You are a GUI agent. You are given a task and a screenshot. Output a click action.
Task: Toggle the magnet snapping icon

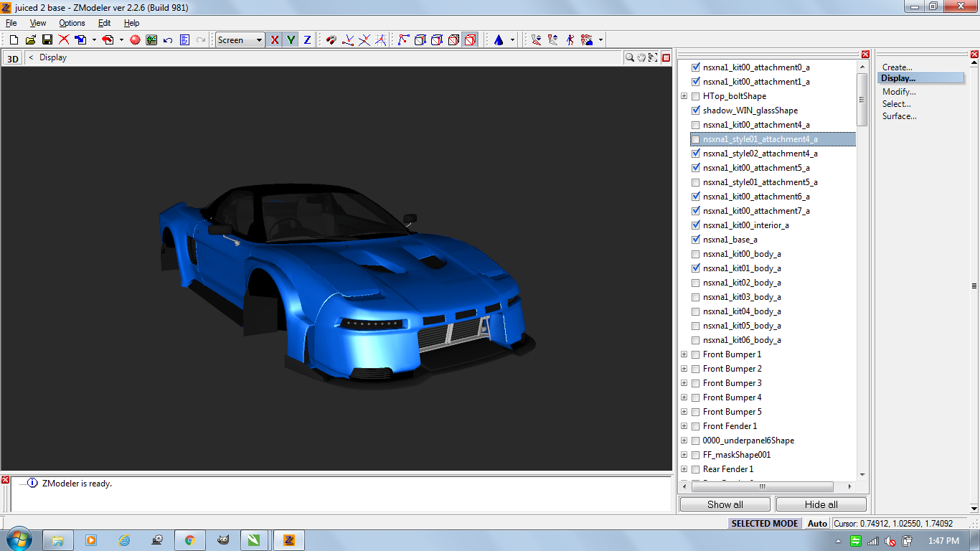point(331,40)
